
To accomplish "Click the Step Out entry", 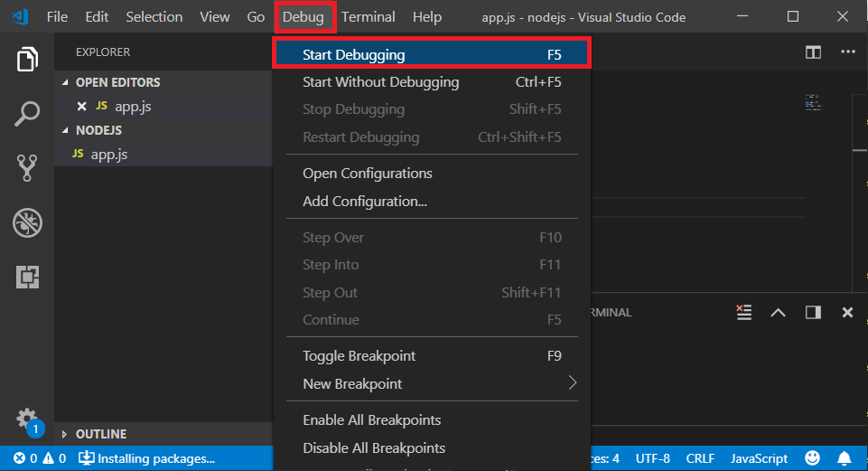I will click(x=432, y=292).
